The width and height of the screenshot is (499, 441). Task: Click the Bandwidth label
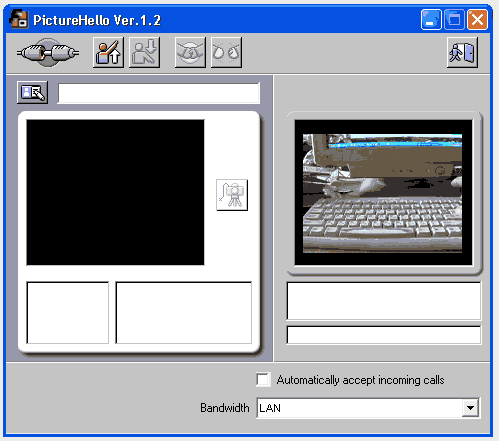tap(225, 408)
